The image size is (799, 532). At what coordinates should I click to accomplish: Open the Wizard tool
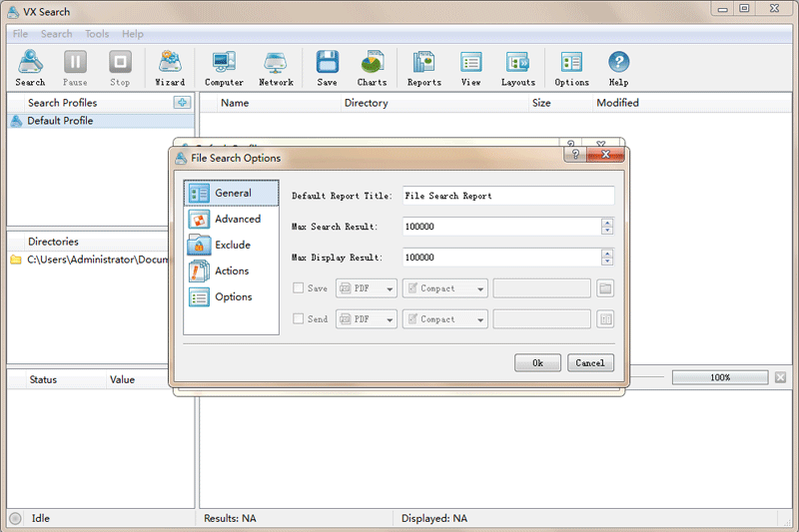click(x=170, y=68)
